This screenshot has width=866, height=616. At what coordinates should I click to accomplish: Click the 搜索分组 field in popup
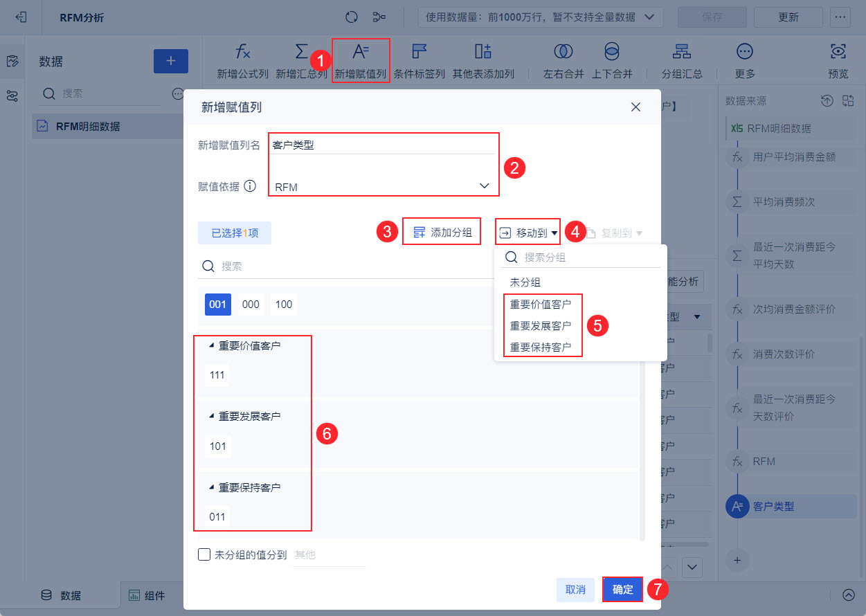coord(581,257)
